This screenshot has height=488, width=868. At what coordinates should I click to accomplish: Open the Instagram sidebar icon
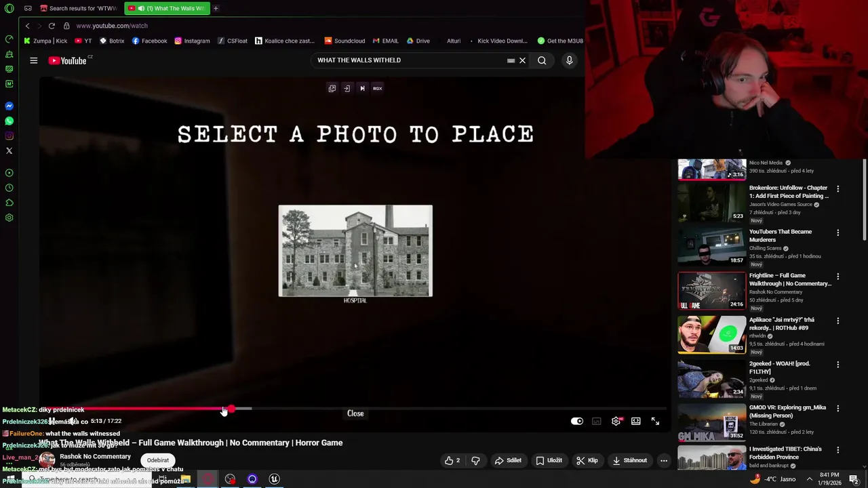(x=9, y=136)
